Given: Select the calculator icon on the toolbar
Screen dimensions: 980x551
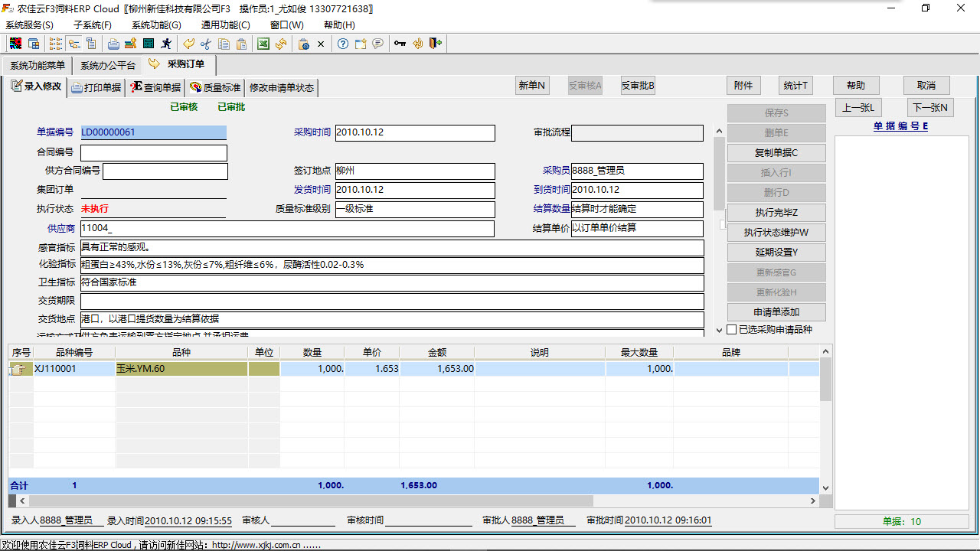Looking at the screenshot, I should point(149,44).
